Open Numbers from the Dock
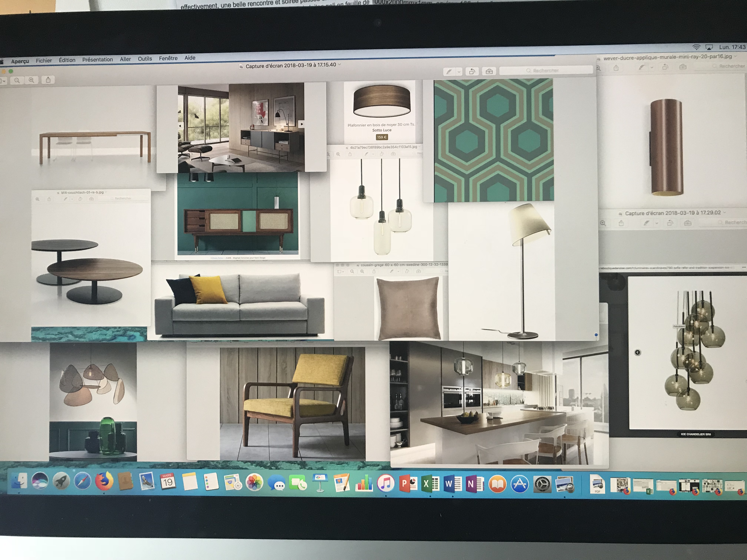Image resolution: width=747 pixels, height=560 pixels. click(364, 483)
